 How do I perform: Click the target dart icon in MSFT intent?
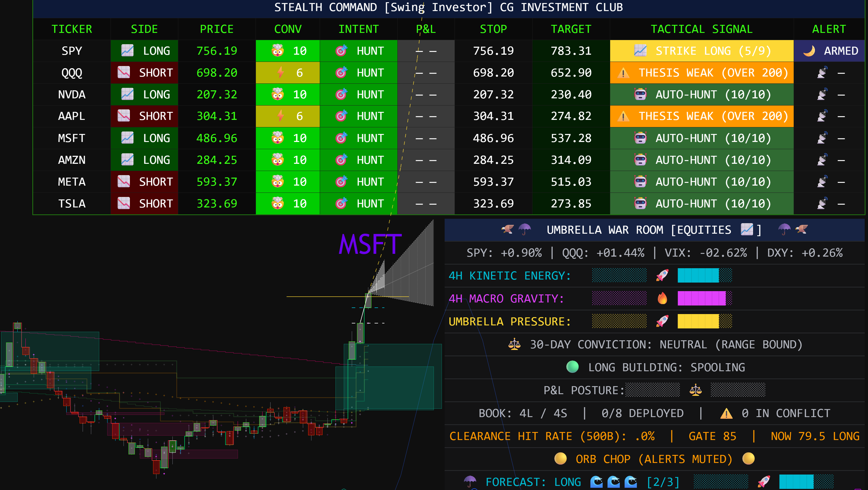(x=341, y=138)
